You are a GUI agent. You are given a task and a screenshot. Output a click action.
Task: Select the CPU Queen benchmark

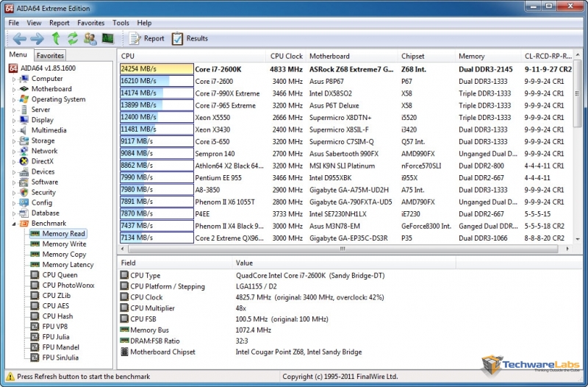[60, 275]
